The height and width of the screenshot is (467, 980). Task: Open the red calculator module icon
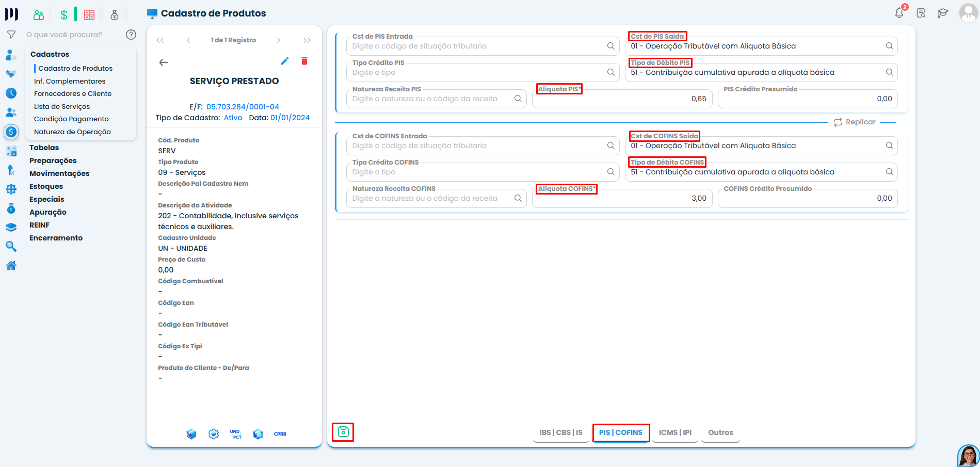coord(89,15)
